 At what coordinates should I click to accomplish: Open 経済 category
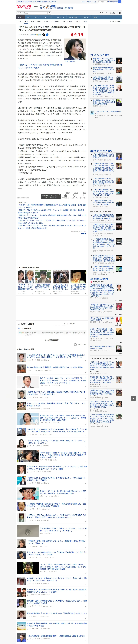coord(39,21)
